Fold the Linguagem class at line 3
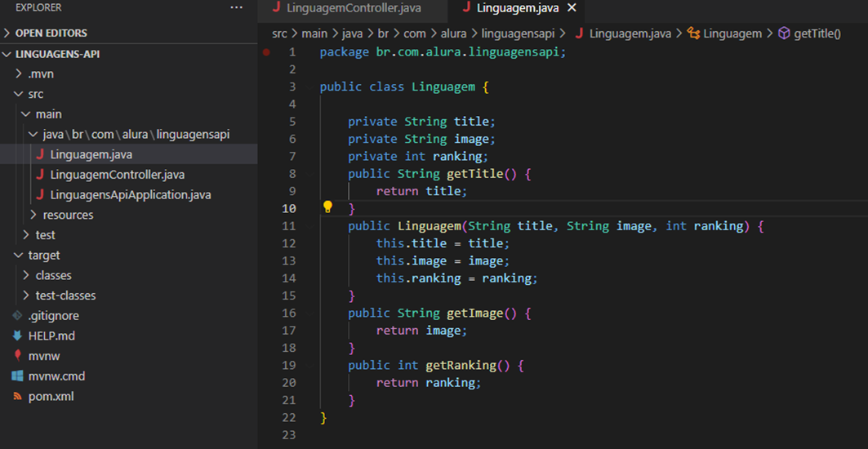The height and width of the screenshot is (449, 868). [x=309, y=87]
